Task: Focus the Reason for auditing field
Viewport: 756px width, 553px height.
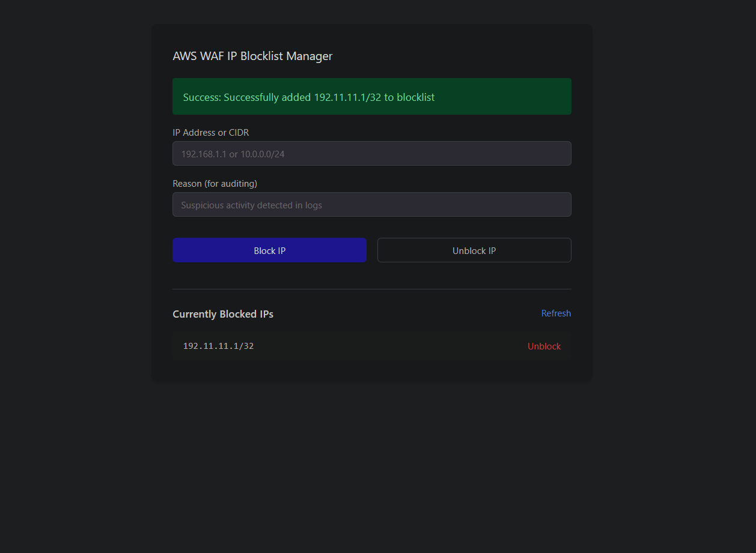Action: click(371, 205)
